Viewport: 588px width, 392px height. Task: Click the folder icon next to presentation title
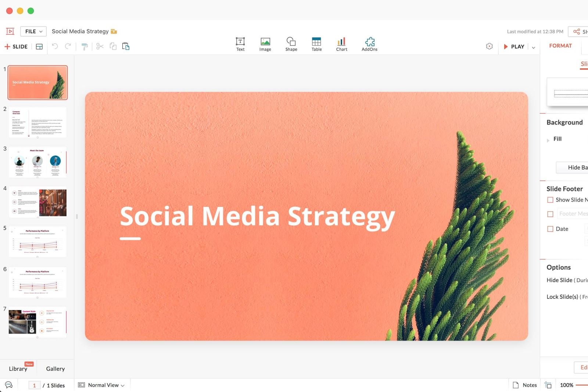pos(114,32)
